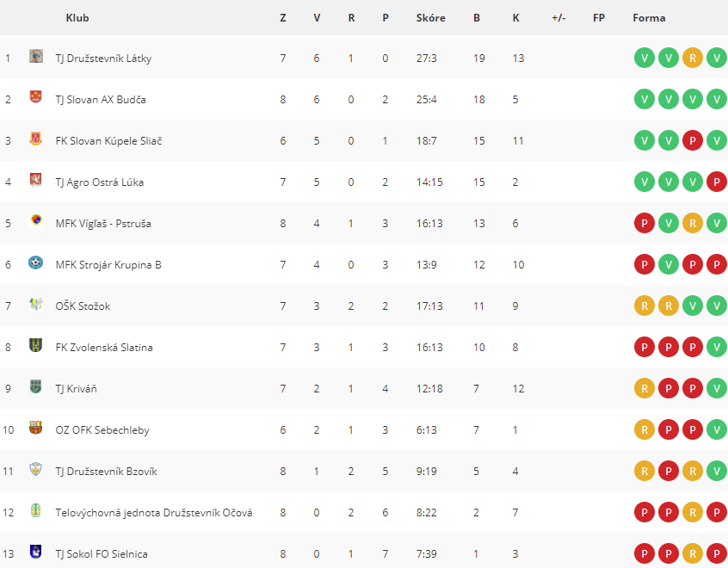Open FK Slovan Kúpele Sliač crest
This screenshot has height=568, width=728.
coord(36,139)
